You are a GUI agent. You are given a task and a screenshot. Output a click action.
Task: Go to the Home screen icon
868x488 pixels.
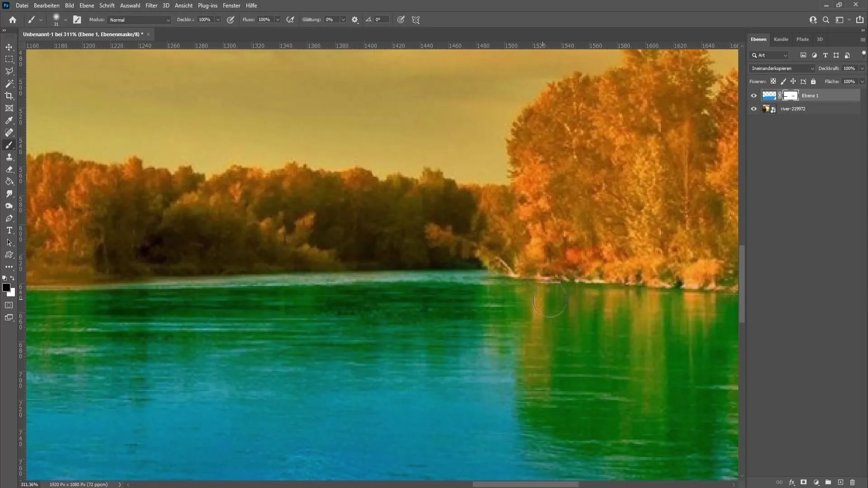(13, 19)
